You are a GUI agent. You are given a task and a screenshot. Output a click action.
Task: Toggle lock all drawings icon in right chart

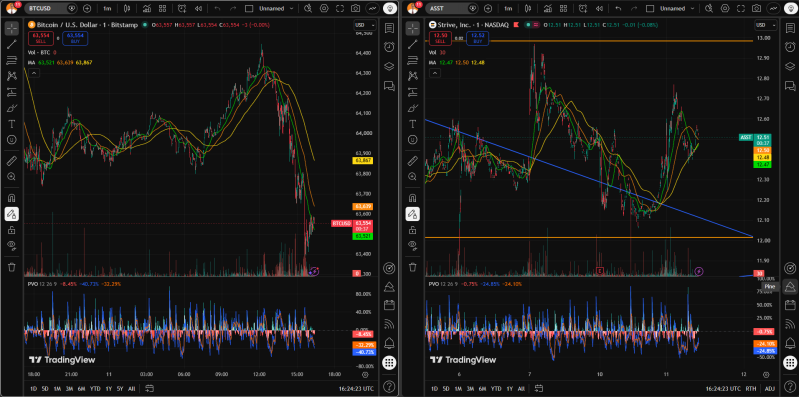pyautogui.click(x=413, y=230)
